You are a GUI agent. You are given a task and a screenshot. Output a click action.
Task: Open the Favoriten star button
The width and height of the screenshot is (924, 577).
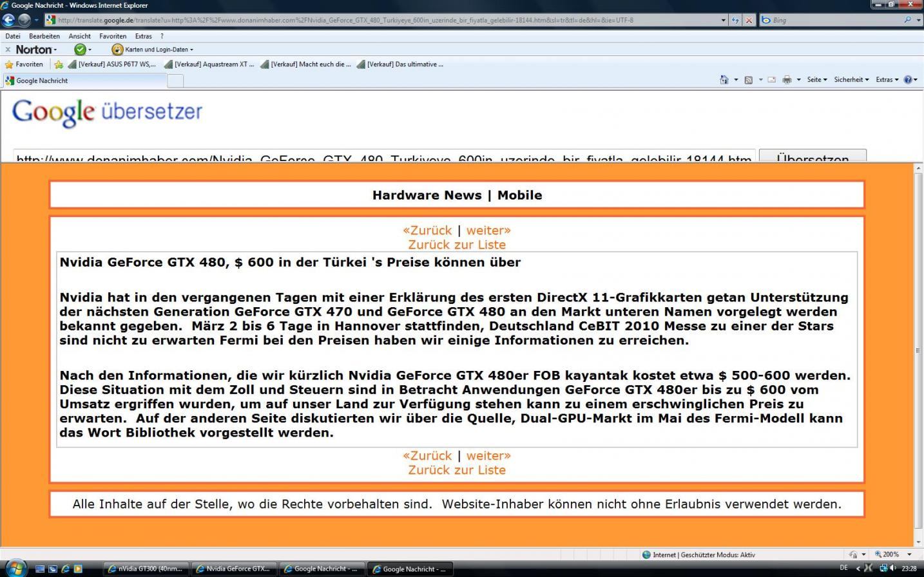point(24,64)
